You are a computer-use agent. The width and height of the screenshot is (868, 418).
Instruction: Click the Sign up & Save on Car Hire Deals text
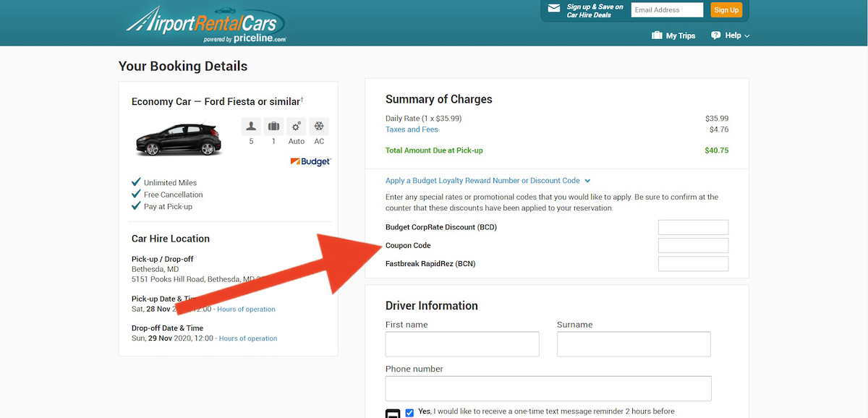click(595, 11)
